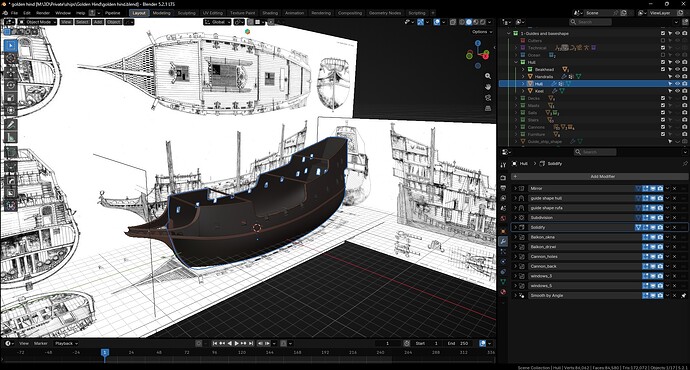Toggle the Ocean collection checkbox
This screenshot has width=690, height=370.
click(x=663, y=55)
